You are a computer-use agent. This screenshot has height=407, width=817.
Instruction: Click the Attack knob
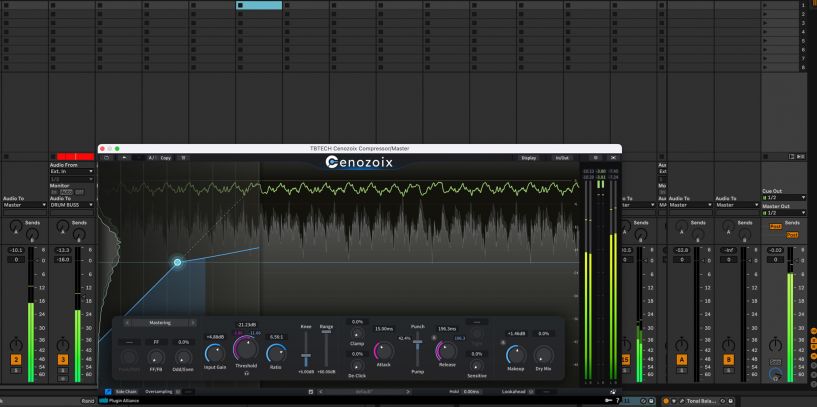pos(384,350)
